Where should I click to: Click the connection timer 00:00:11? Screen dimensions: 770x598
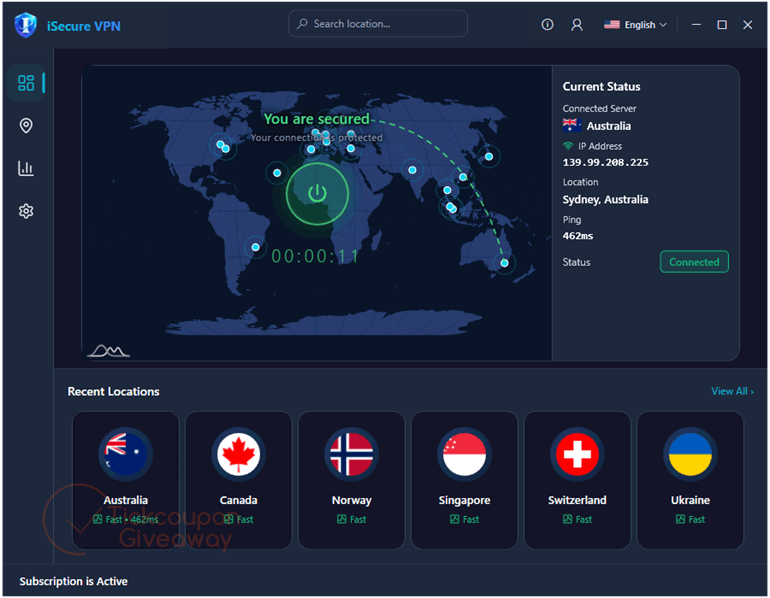click(x=315, y=256)
